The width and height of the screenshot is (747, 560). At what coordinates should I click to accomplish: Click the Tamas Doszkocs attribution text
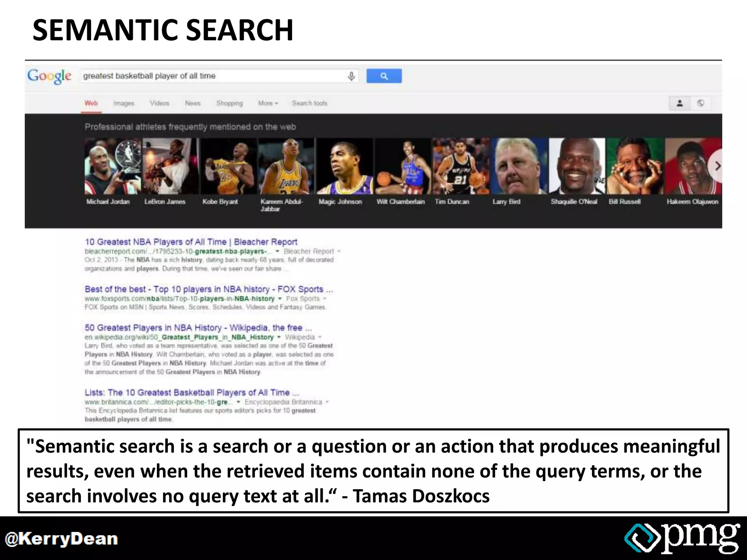(421, 496)
